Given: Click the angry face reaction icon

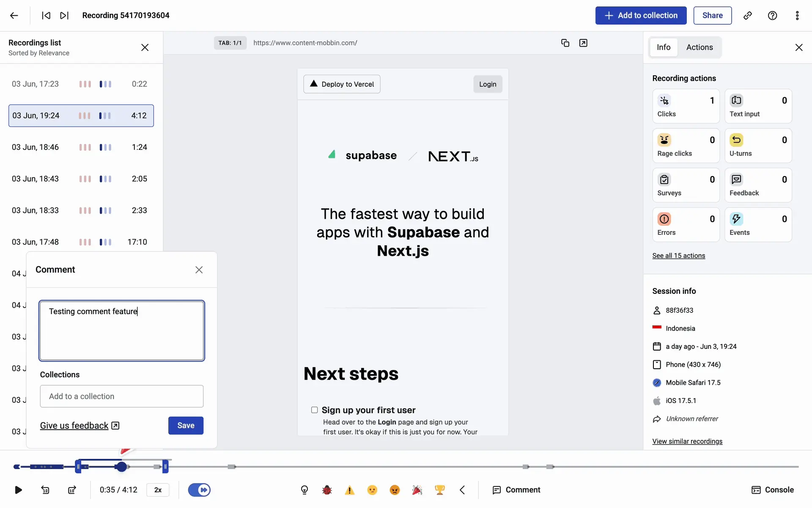Looking at the screenshot, I should (x=395, y=490).
